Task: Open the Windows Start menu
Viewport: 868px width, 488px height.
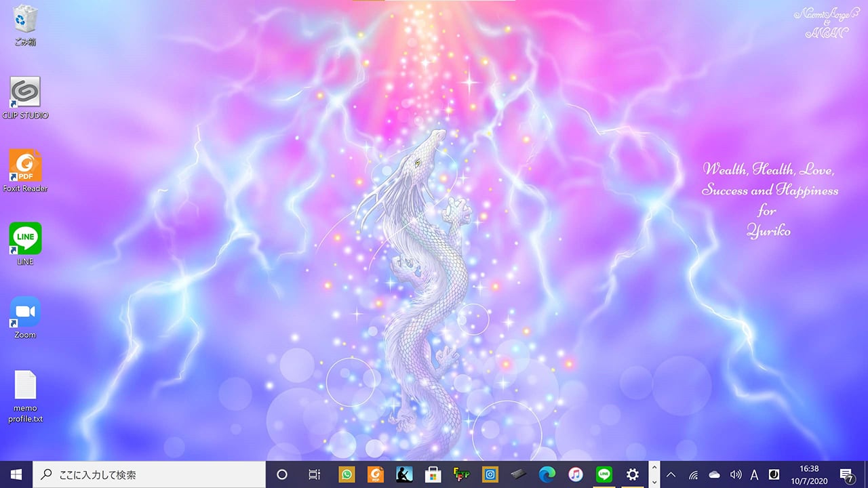Action: [16, 474]
